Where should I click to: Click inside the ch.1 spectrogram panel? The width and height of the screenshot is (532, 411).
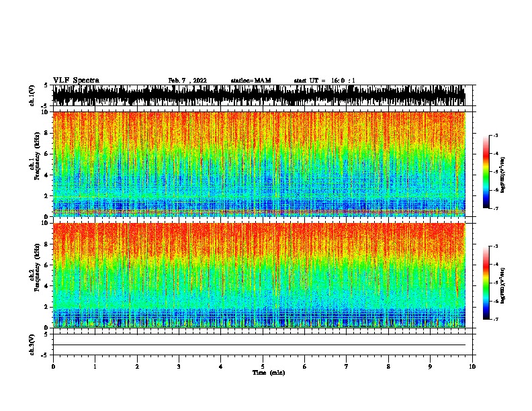(x=259, y=164)
